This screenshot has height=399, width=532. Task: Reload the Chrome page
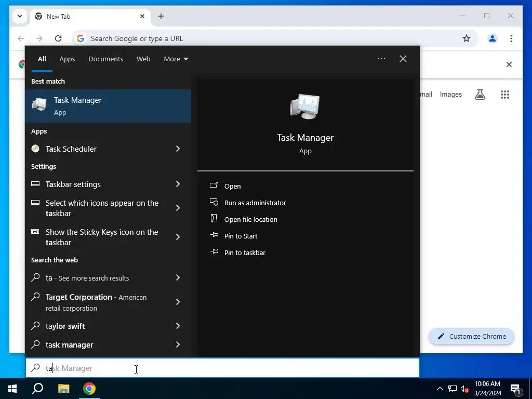coord(58,38)
